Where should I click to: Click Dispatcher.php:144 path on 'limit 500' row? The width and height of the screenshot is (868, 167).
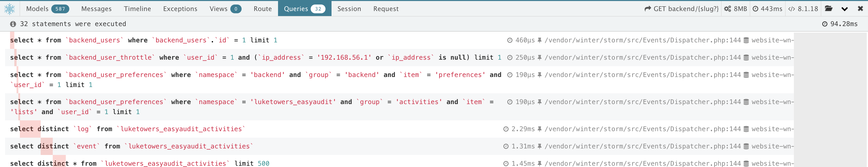pyautogui.click(x=642, y=163)
